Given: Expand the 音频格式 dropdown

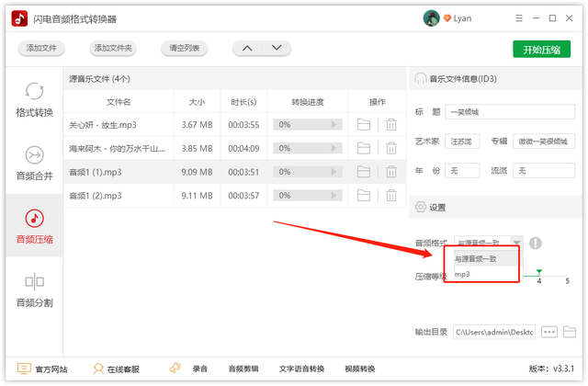Looking at the screenshot, I should [x=516, y=243].
